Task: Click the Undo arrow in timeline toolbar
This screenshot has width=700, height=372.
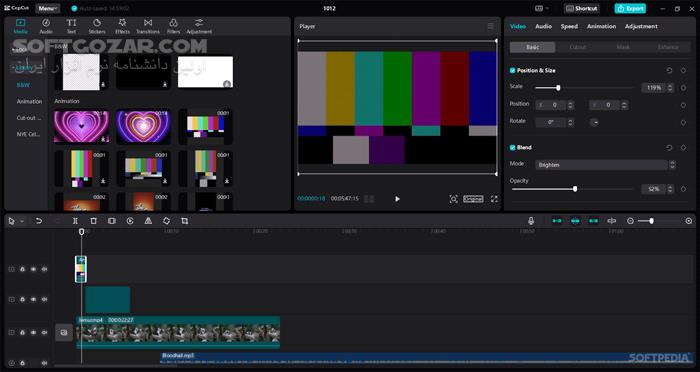Action: pyautogui.click(x=39, y=221)
